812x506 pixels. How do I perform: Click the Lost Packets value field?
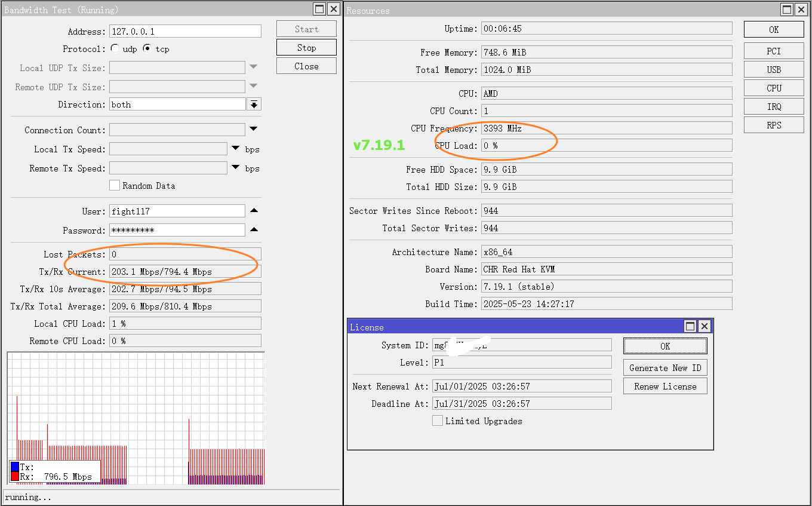[x=185, y=254]
